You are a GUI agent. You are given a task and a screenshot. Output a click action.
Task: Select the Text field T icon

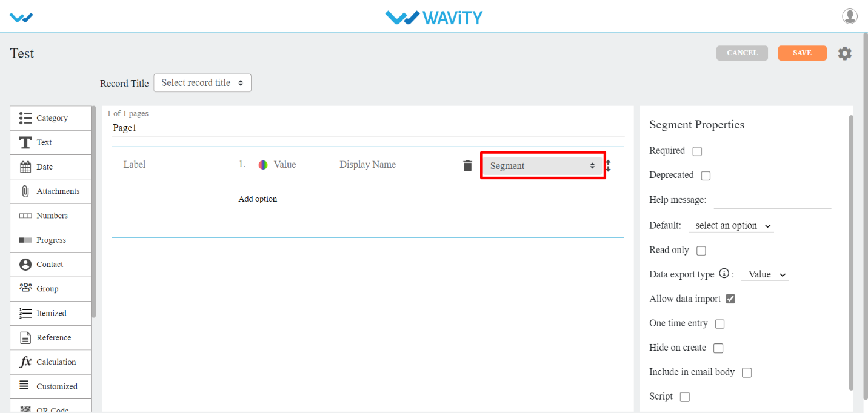point(25,142)
